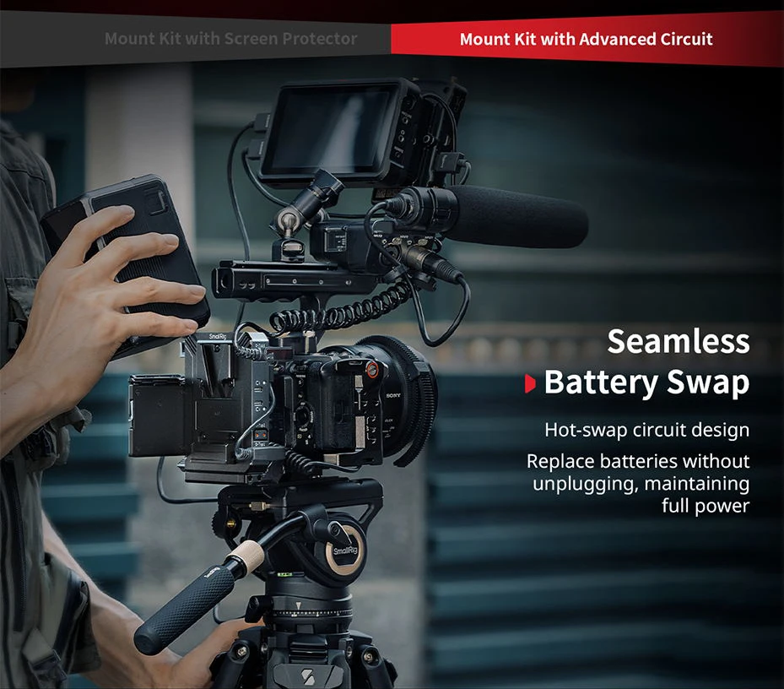
Task: Switch to Mount Kit with Screen Protector tab
Action: pyautogui.click(x=230, y=39)
